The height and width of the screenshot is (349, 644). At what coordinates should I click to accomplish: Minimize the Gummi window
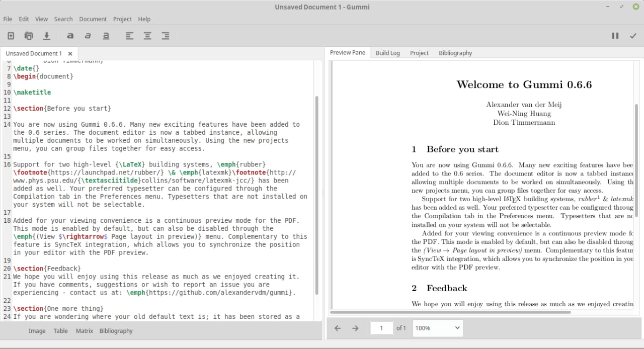(x=608, y=7)
